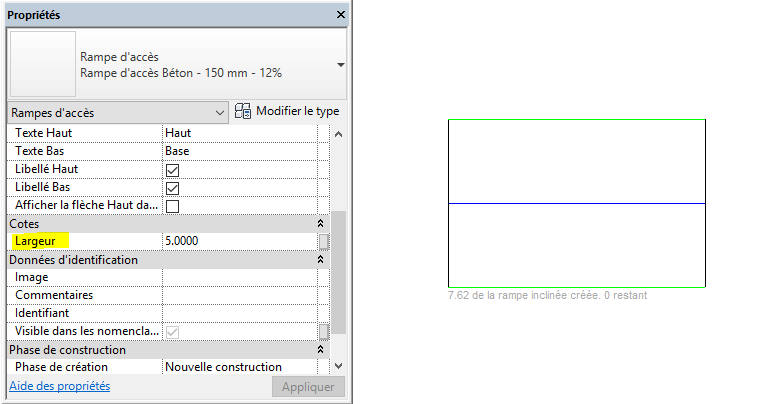Click the ramp type preview thumbnail
The height and width of the screenshot is (404, 768).
pos(43,64)
